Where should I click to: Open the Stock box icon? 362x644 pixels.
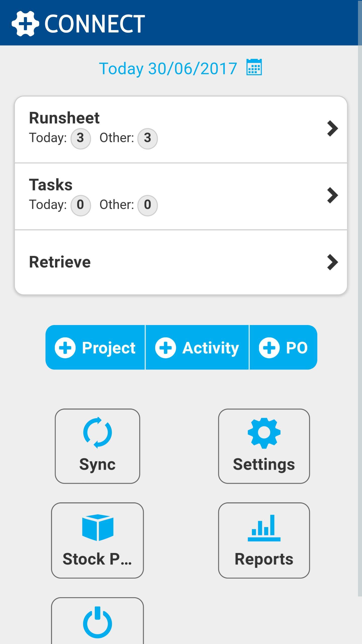tap(98, 528)
